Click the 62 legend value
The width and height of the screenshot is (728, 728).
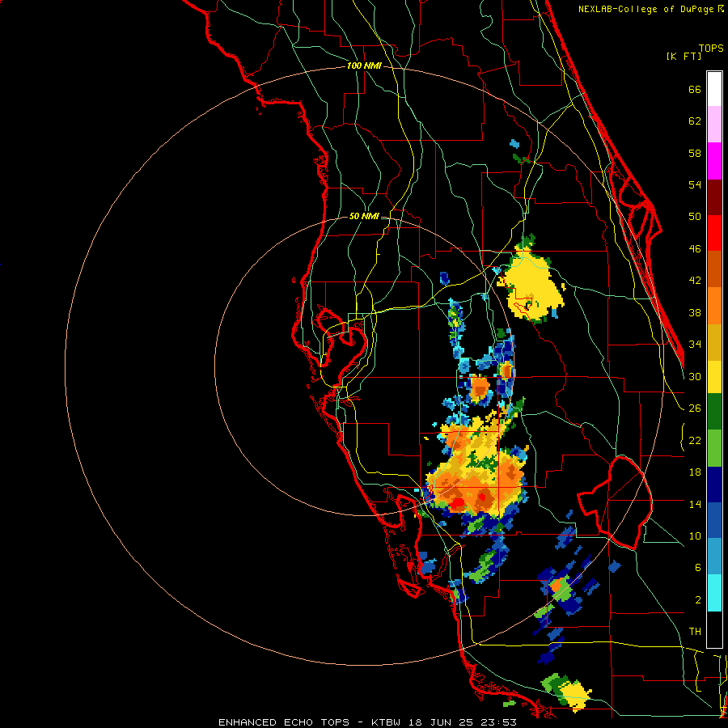coord(695,121)
